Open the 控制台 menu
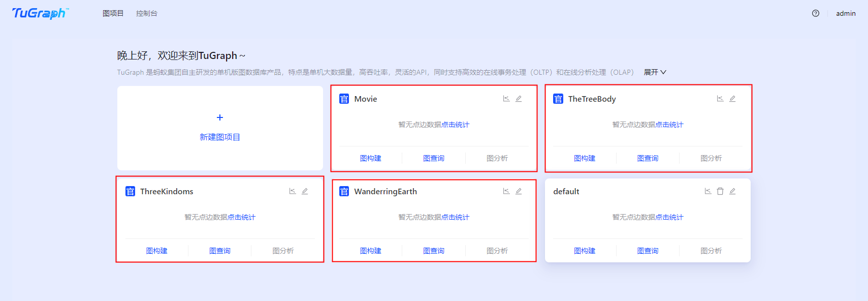 tap(147, 13)
